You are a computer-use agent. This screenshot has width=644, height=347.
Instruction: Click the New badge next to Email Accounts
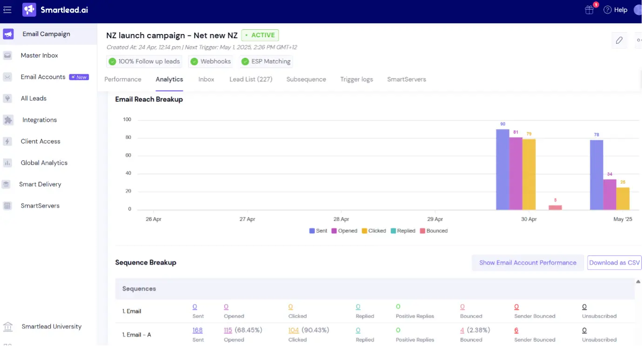pos(79,77)
